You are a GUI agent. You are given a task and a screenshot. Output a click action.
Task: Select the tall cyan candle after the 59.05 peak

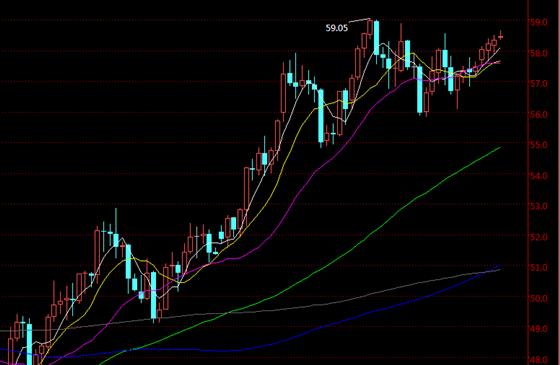tap(376, 38)
